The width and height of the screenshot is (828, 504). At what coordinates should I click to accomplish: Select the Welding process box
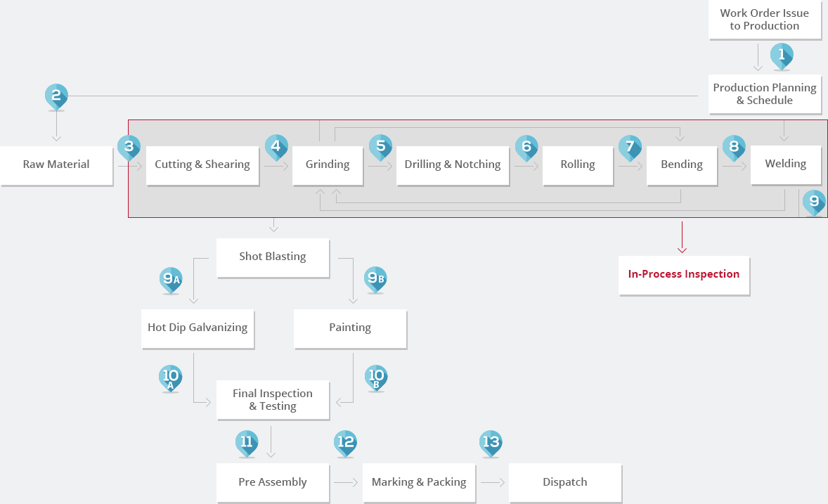pos(785,164)
